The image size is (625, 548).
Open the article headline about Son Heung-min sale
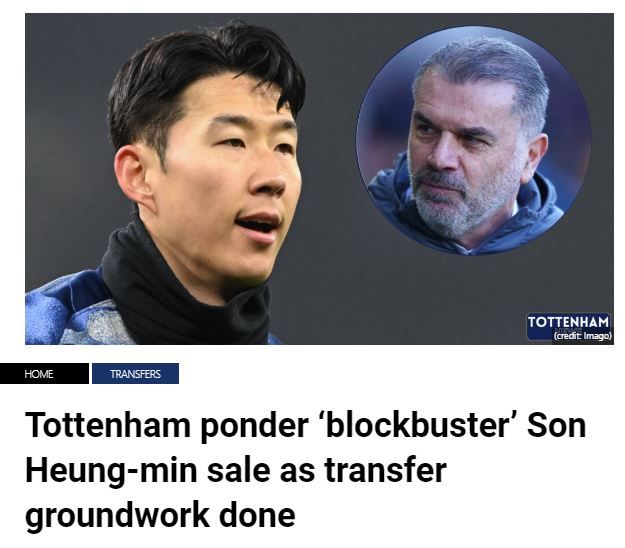305,470
